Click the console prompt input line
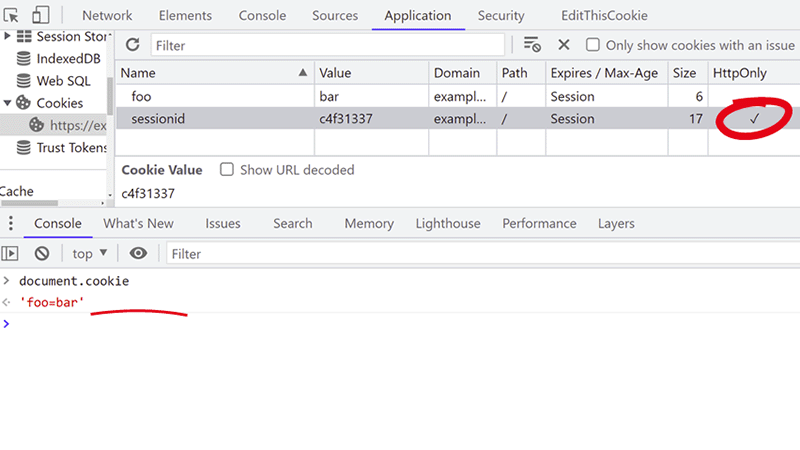800x450 pixels. click(x=400, y=323)
